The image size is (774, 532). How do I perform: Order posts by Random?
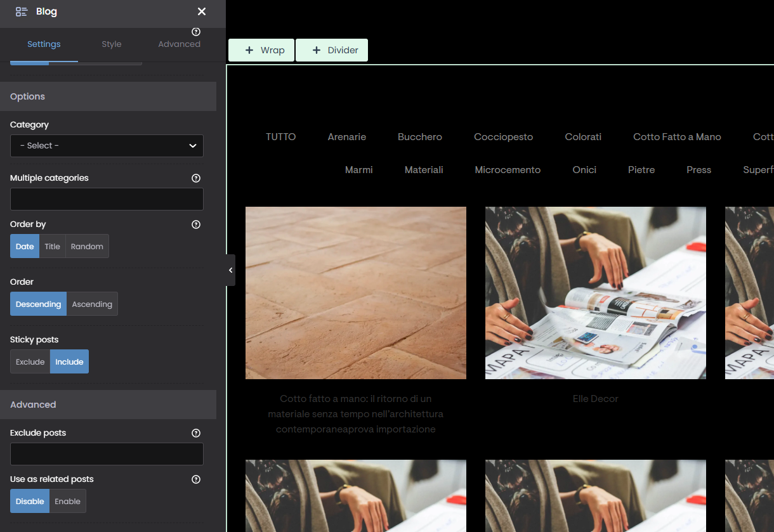pyautogui.click(x=87, y=247)
